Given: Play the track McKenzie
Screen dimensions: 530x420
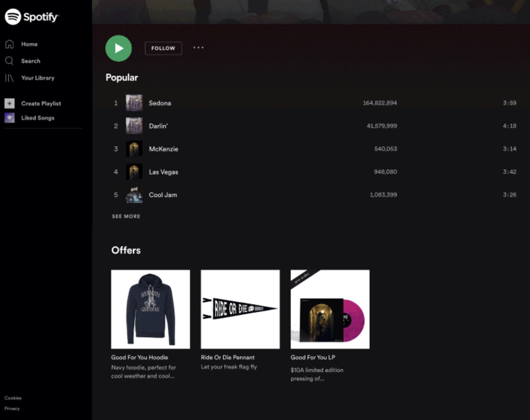Looking at the screenshot, I should pyautogui.click(x=163, y=149).
